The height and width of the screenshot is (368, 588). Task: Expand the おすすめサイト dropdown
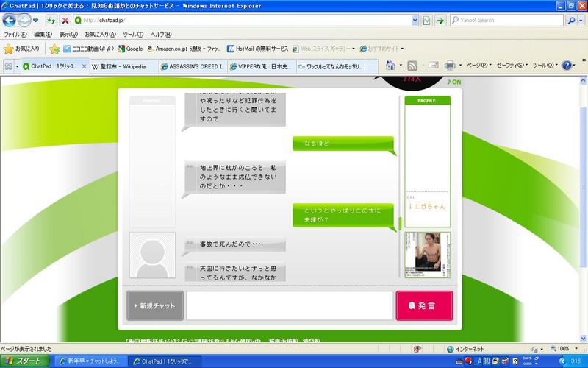[x=402, y=49]
